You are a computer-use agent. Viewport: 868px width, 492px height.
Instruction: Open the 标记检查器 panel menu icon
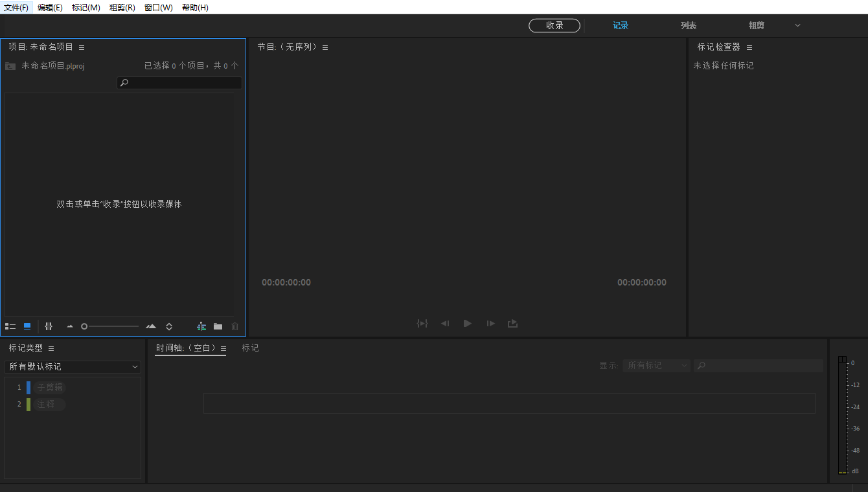pos(749,47)
